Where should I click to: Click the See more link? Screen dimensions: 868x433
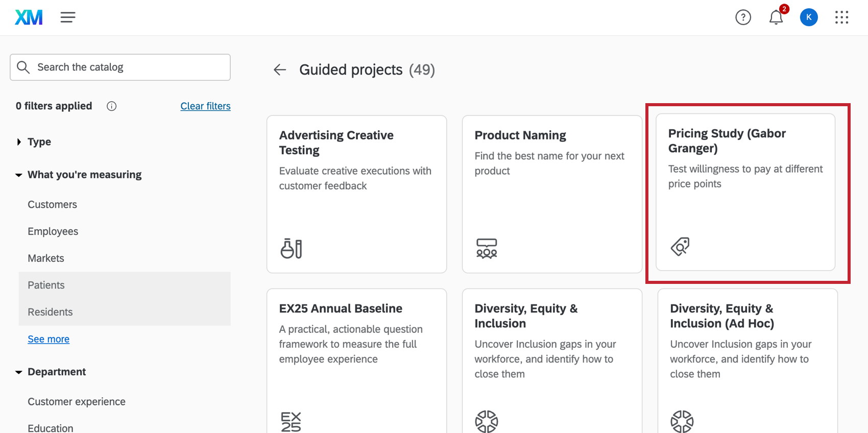click(x=49, y=339)
